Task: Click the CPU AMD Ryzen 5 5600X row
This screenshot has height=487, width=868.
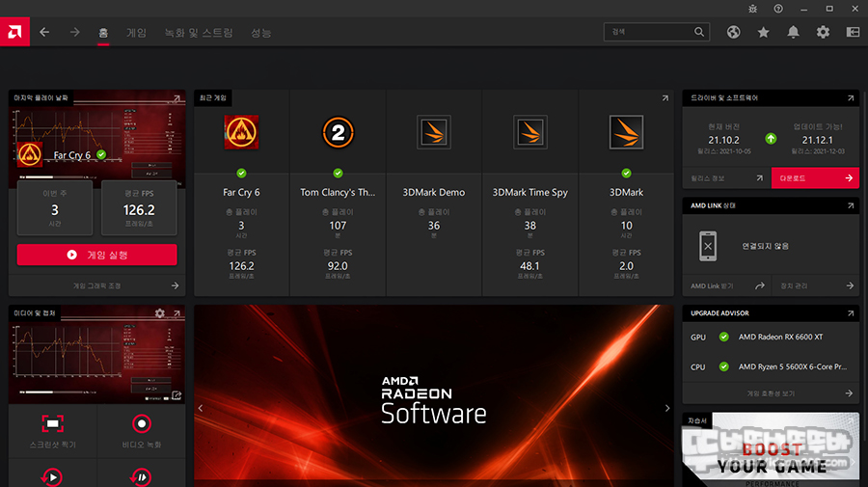Action: coord(771,366)
